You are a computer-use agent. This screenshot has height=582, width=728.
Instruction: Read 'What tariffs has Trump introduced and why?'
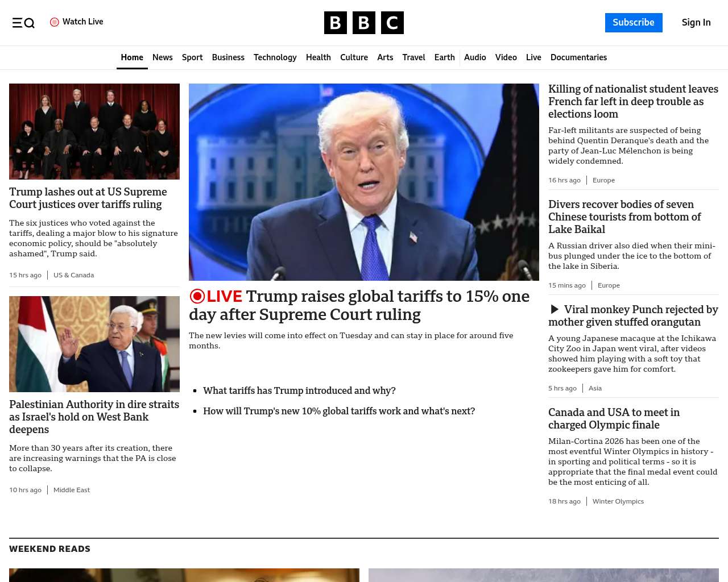tap(299, 390)
